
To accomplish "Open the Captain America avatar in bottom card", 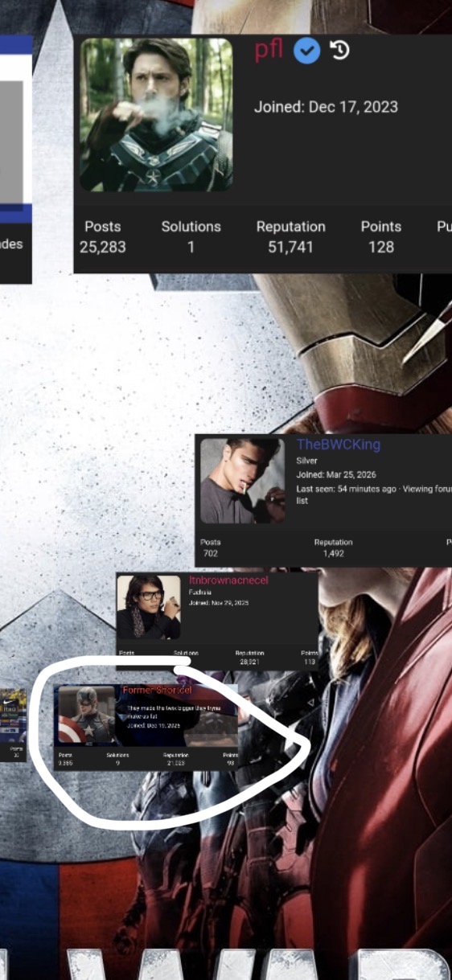I will (x=88, y=715).
